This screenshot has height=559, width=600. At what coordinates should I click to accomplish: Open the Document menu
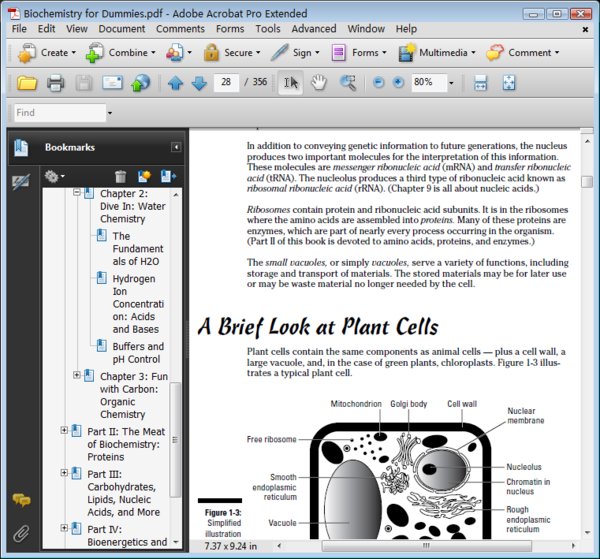122,29
